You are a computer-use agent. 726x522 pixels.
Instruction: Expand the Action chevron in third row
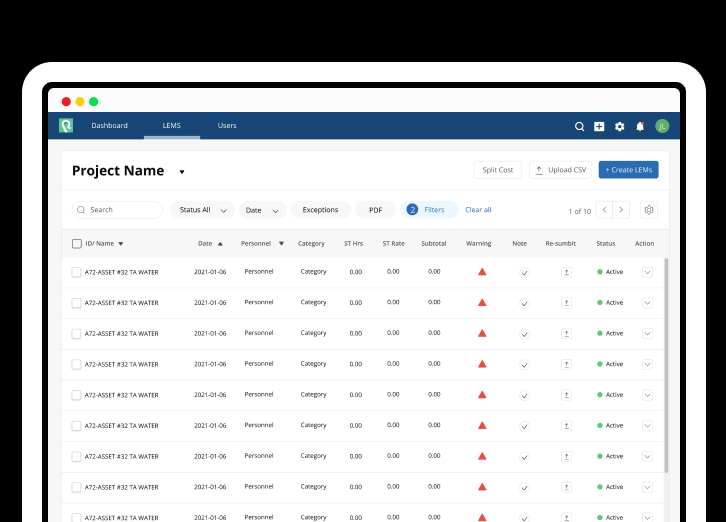click(648, 334)
